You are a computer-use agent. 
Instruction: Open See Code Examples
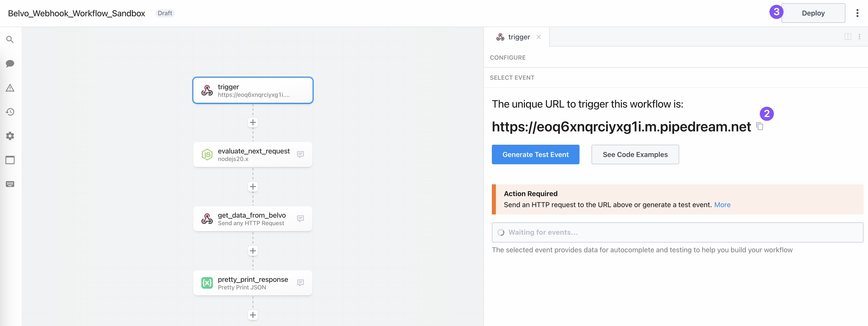point(635,154)
